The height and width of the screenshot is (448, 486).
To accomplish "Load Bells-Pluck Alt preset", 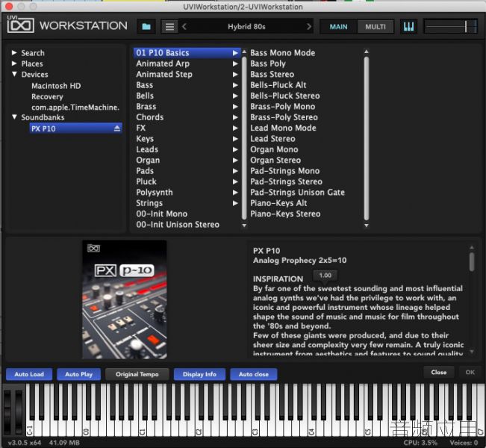I will tap(278, 85).
